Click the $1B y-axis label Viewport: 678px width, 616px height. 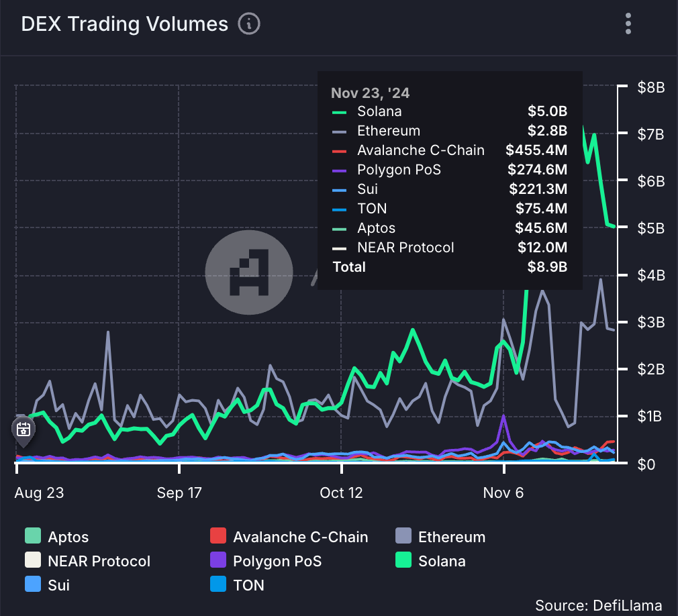click(649, 416)
